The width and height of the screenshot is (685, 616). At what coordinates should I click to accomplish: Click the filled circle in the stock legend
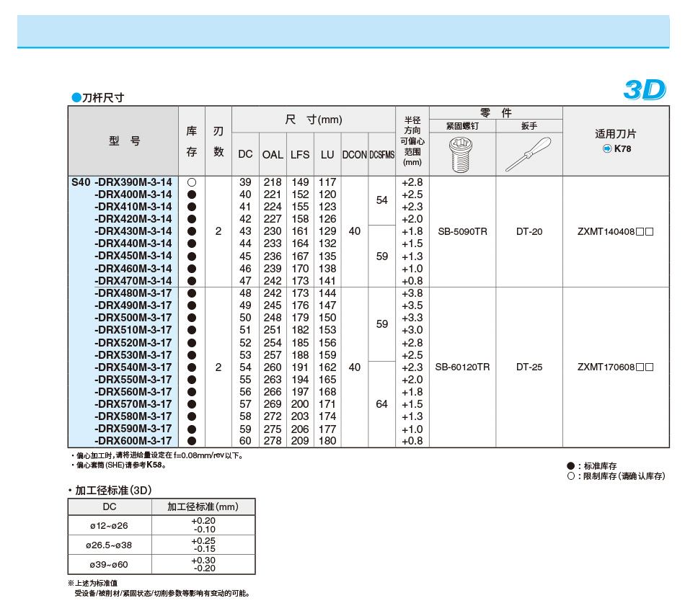570,466
